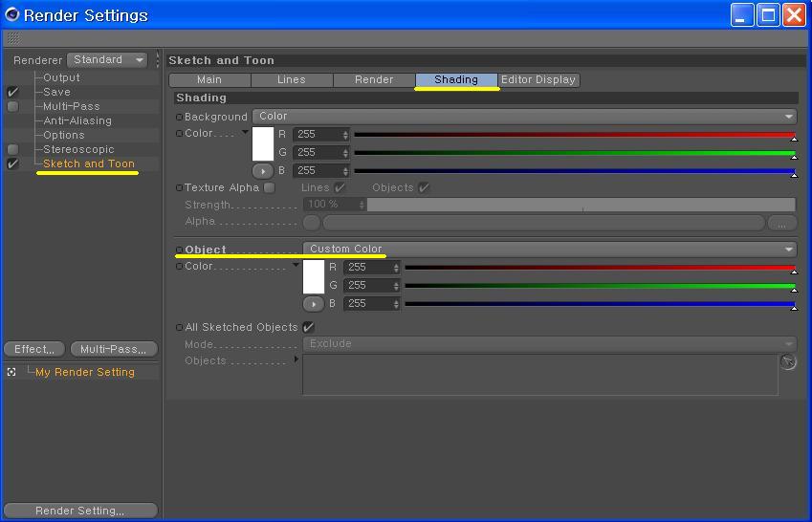Open the Object Custom Color dropdown

point(550,250)
